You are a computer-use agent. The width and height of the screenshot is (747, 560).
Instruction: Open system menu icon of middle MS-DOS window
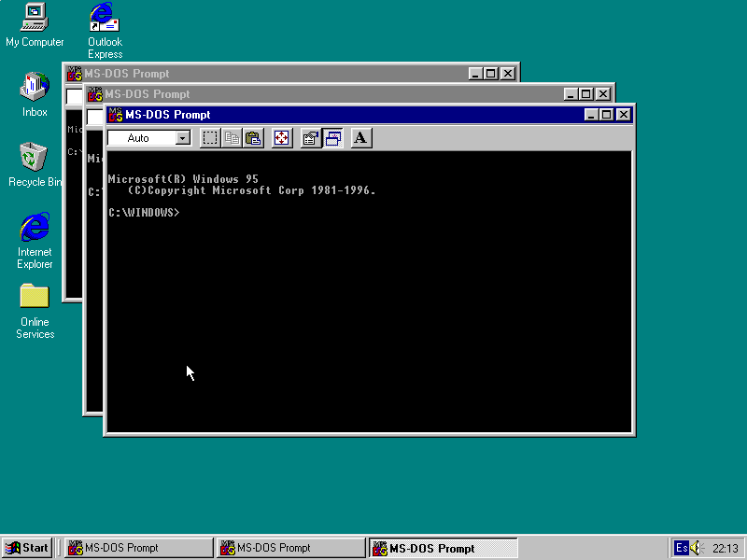click(x=95, y=94)
